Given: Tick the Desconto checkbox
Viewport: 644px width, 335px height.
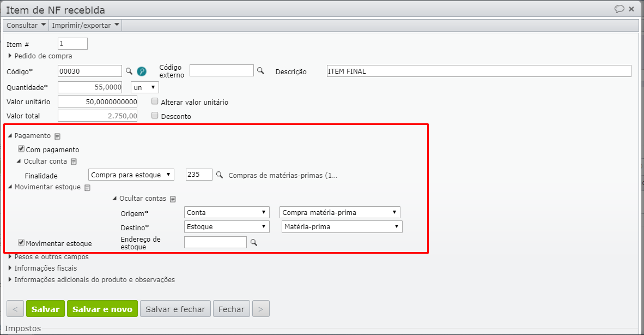Looking at the screenshot, I should [x=155, y=116].
